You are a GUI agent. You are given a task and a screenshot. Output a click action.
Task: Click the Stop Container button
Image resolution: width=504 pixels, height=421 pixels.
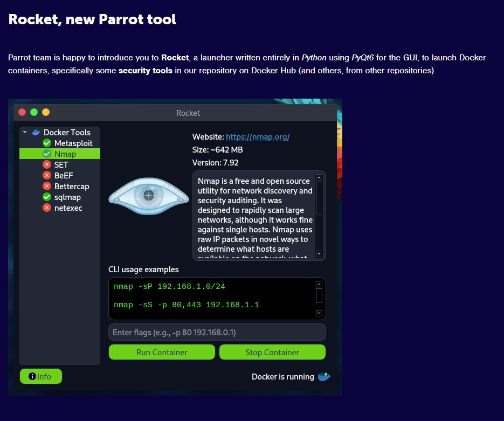272,352
